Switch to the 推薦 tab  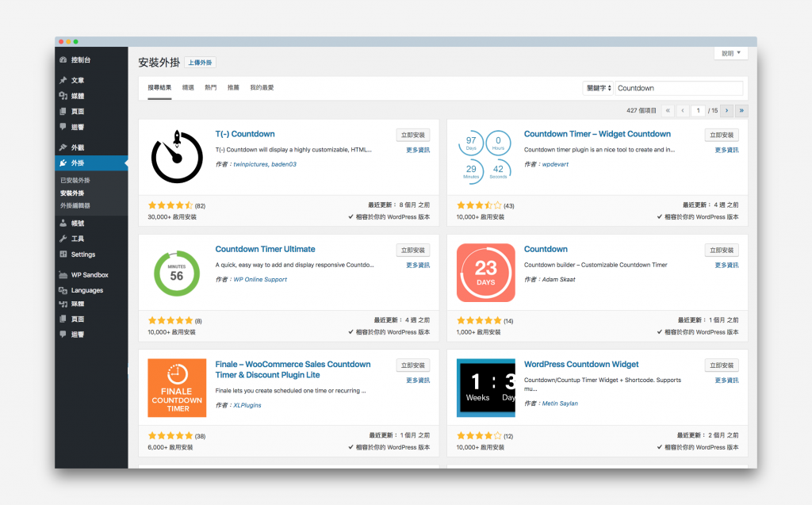233,87
